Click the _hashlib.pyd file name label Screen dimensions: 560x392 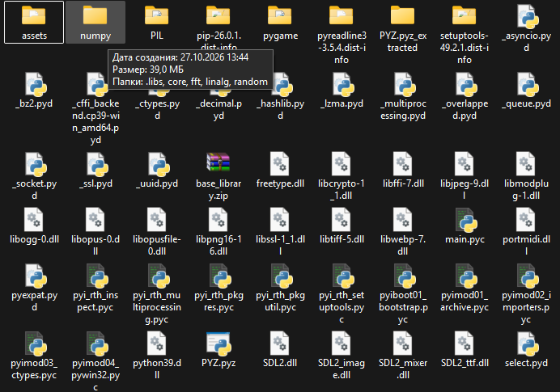(x=280, y=109)
